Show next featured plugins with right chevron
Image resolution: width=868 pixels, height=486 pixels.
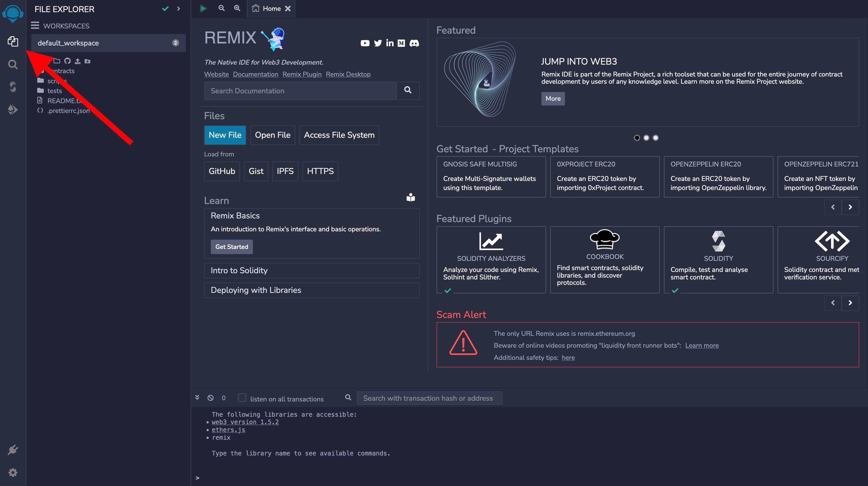pyautogui.click(x=850, y=303)
